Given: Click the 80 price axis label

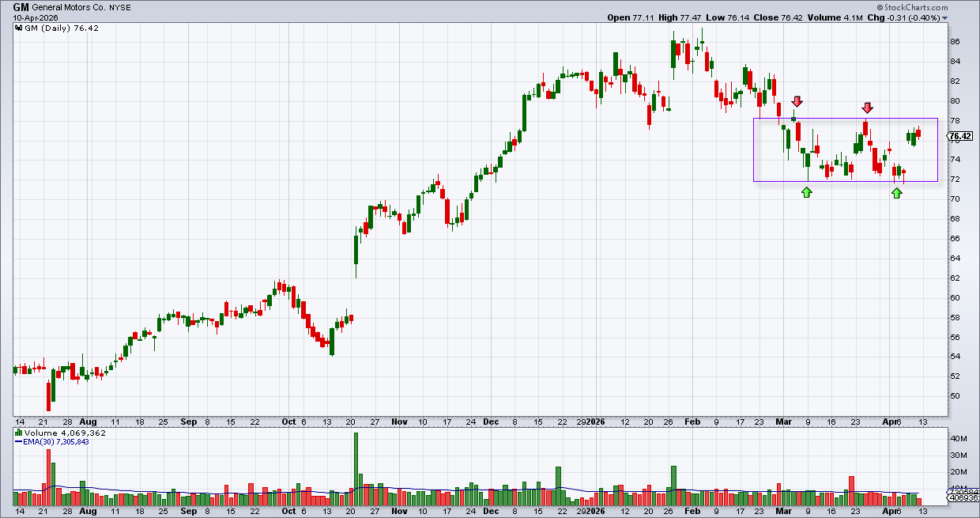Looking at the screenshot, I should (x=955, y=100).
